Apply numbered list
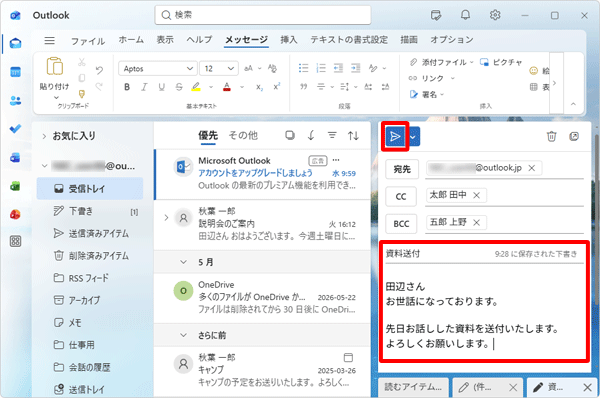Image resolution: width=600 pixels, height=398 pixels. pos(321,69)
